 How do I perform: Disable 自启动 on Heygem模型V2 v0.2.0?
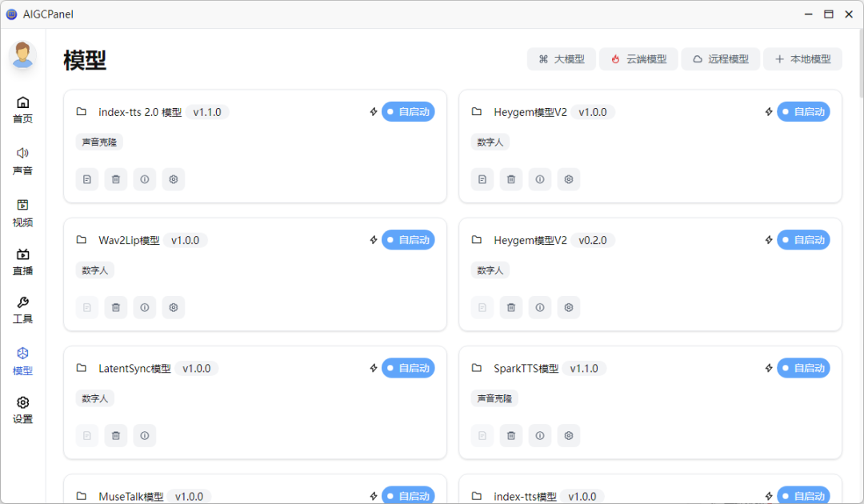coord(803,240)
